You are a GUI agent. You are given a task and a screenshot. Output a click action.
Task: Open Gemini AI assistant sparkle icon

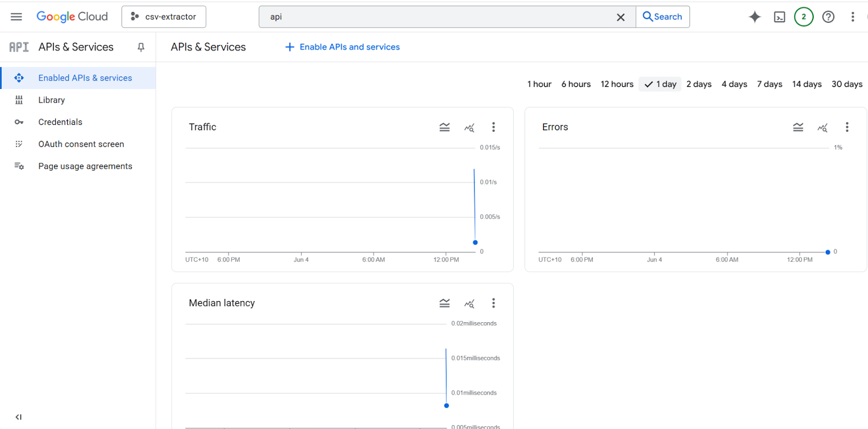755,17
